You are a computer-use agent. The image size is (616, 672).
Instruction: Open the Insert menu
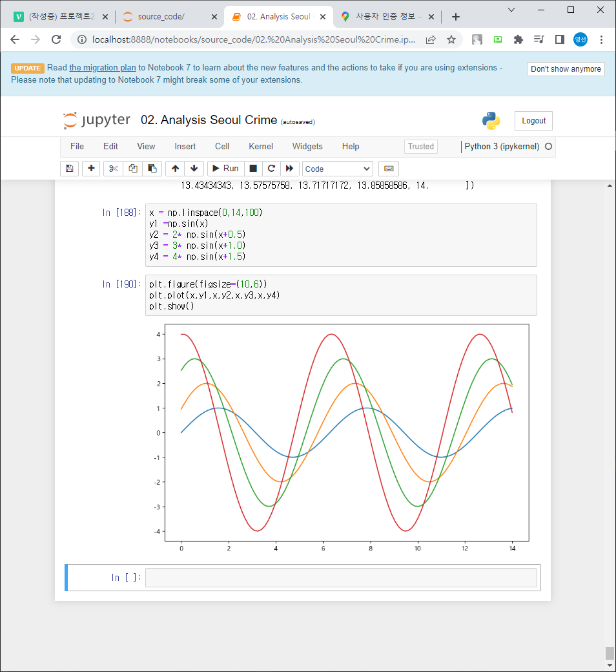click(x=185, y=147)
